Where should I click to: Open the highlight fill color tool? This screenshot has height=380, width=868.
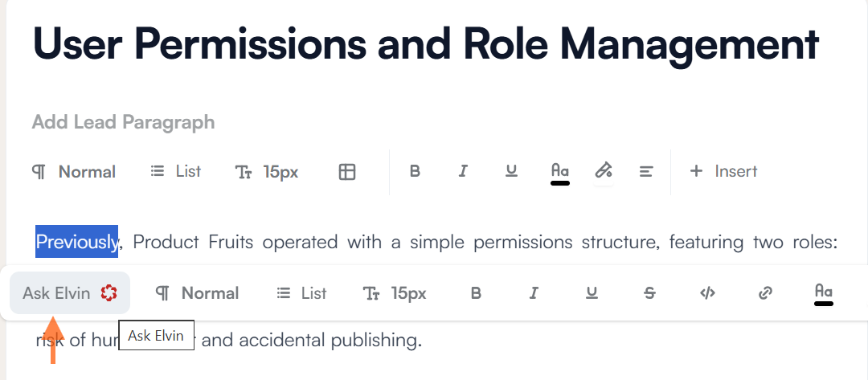point(604,171)
